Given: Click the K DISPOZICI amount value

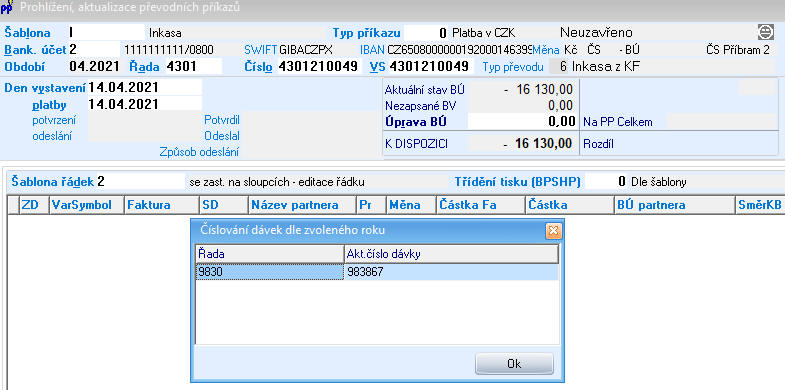Looking at the screenshot, I should [538, 144].
